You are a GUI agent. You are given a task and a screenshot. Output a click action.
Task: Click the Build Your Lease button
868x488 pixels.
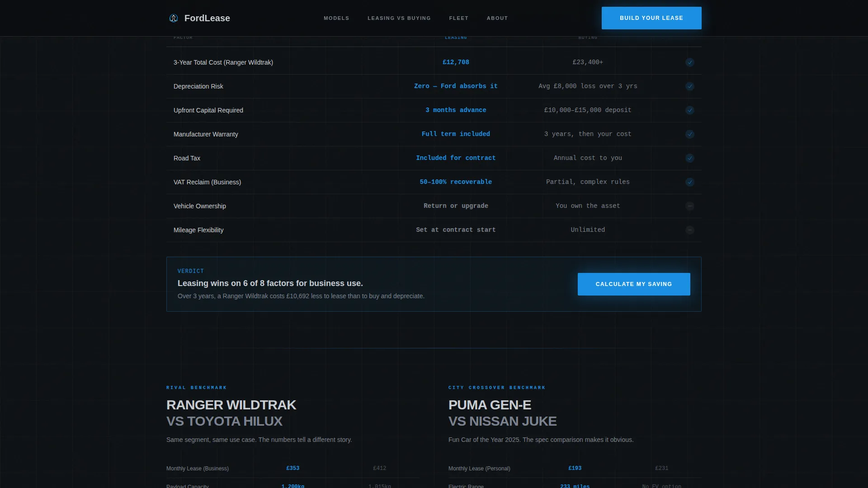point(651,18)
